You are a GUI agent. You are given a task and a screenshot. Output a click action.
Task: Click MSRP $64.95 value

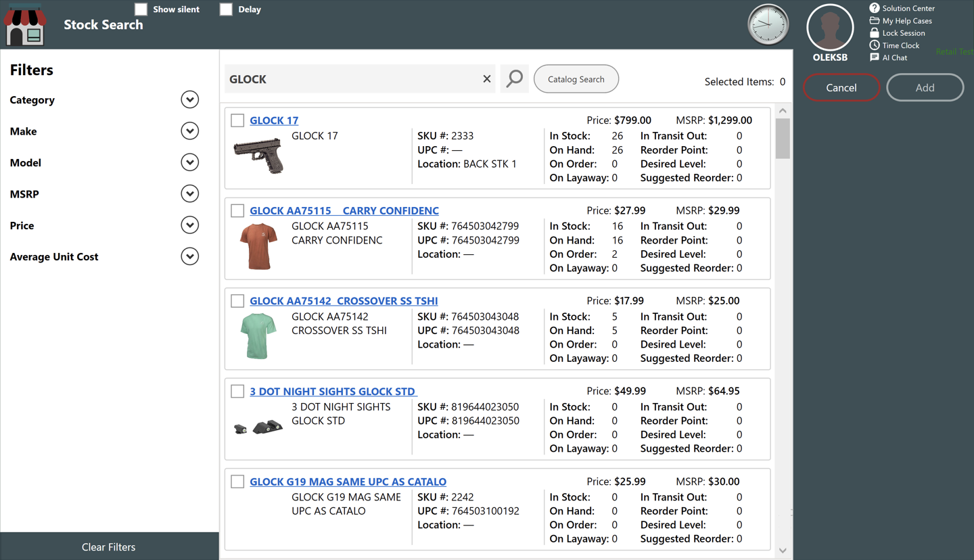click(724, 391)
